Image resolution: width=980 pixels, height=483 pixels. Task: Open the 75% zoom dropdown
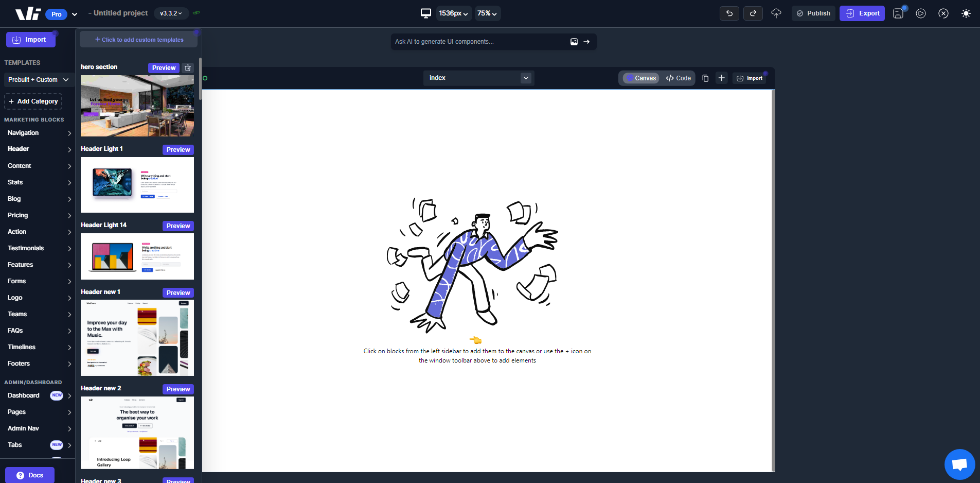pos(487,13)
